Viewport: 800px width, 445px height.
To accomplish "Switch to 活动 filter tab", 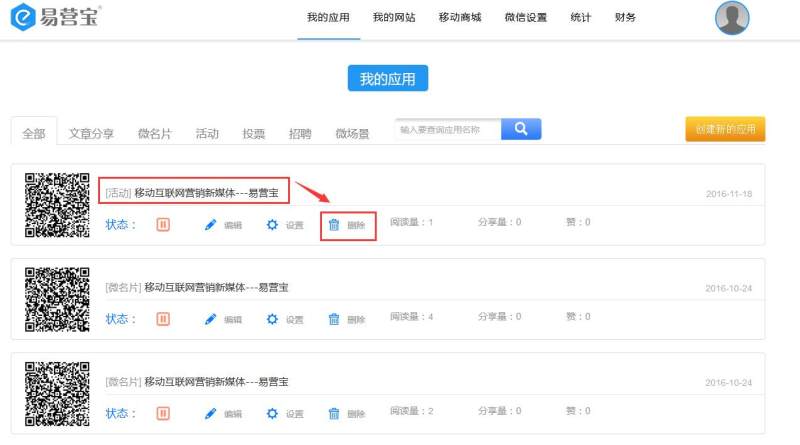I will point(207,134).
